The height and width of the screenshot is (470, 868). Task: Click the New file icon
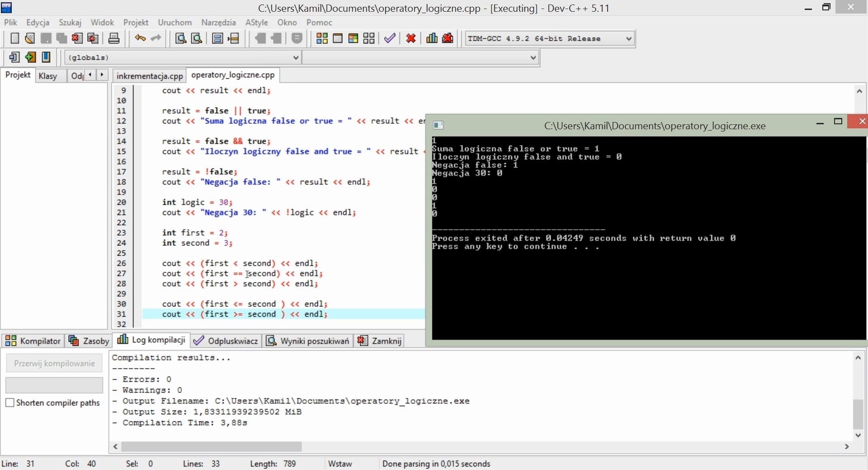pyautogui.click(x=14, y=39)
